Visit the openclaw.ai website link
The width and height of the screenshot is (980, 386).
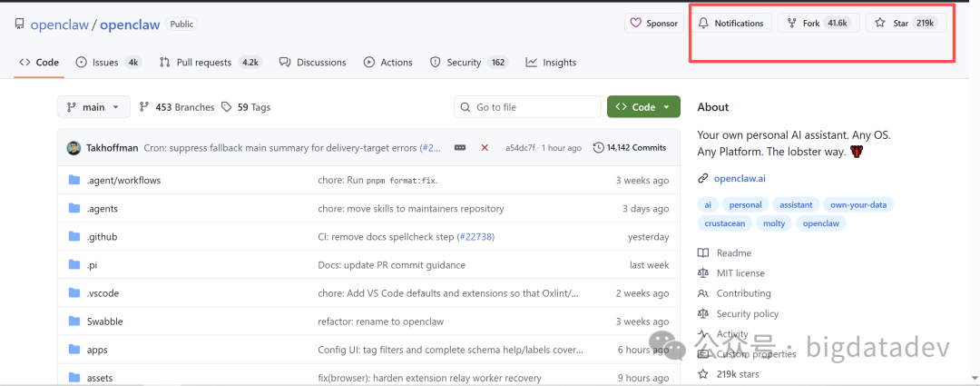point(740,178)
